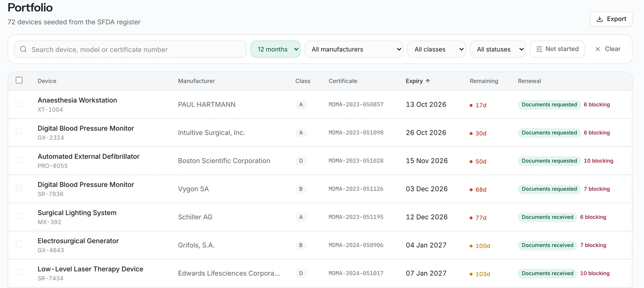This screenshot has height=288, width=644.
Task: Click 10 blocking on Boston Scientific row
Action: [x=599, y=161]
